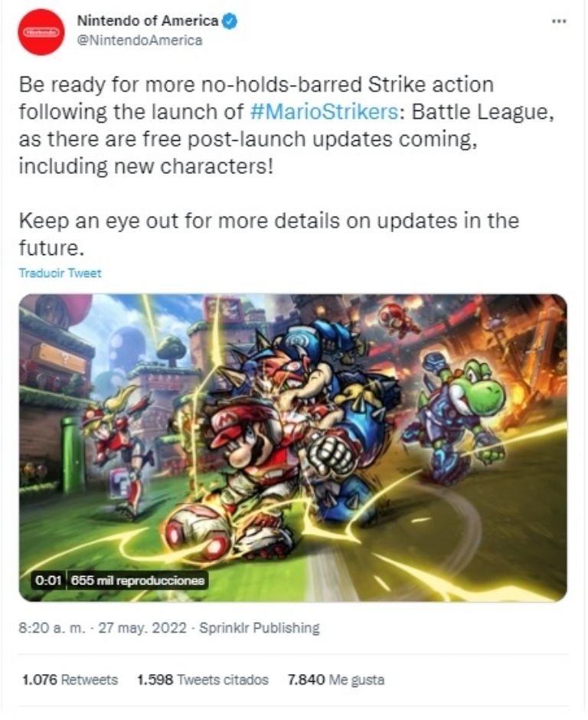Open the Nintendo red logo avatar
The height and width of the screenshot is (720, 588).
[x=41, y=32]
